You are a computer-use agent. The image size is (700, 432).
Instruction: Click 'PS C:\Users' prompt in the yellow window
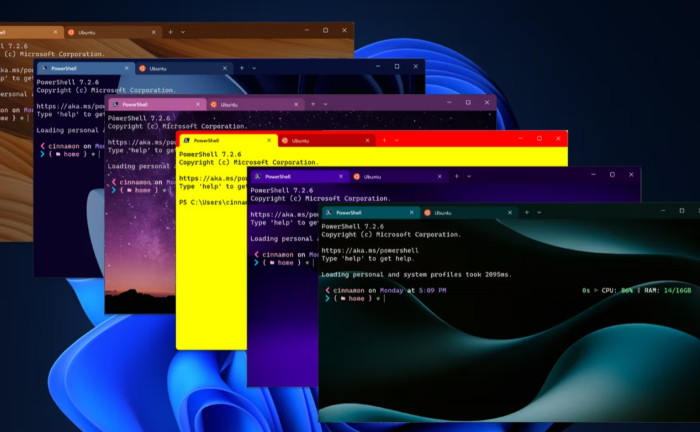click(212, 203)
